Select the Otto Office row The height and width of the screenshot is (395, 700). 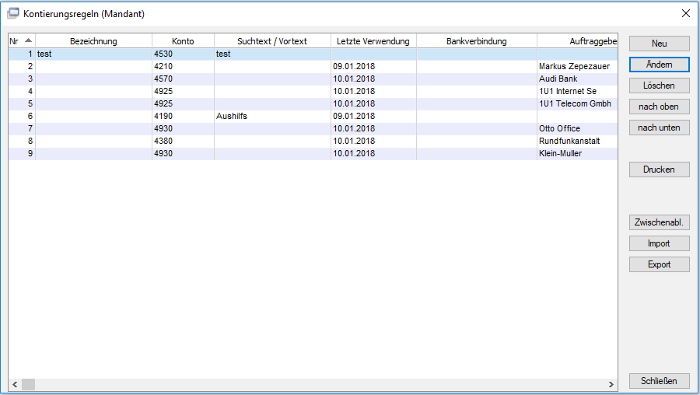pos(313,129)
